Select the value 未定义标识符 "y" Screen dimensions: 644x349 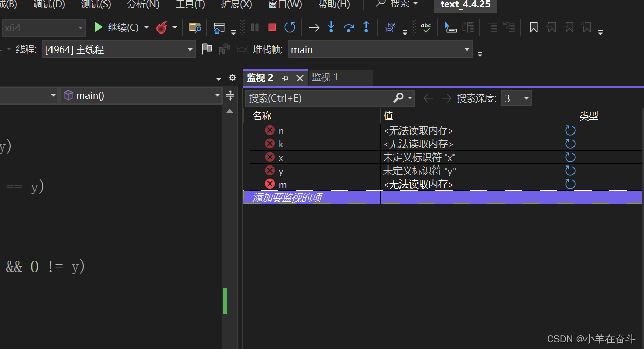[x=420, y=171]
